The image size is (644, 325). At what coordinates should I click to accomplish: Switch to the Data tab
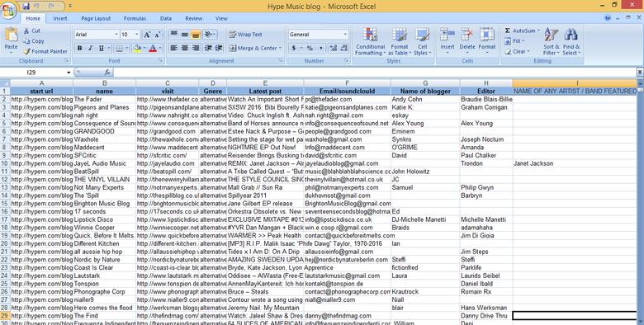point(166,18)
